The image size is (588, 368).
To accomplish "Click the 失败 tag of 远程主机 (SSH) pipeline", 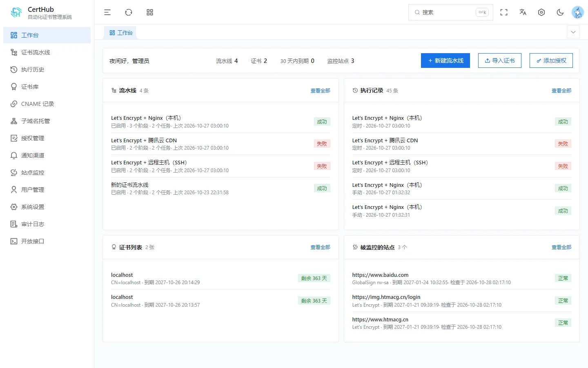I will (x=322, y=166).
